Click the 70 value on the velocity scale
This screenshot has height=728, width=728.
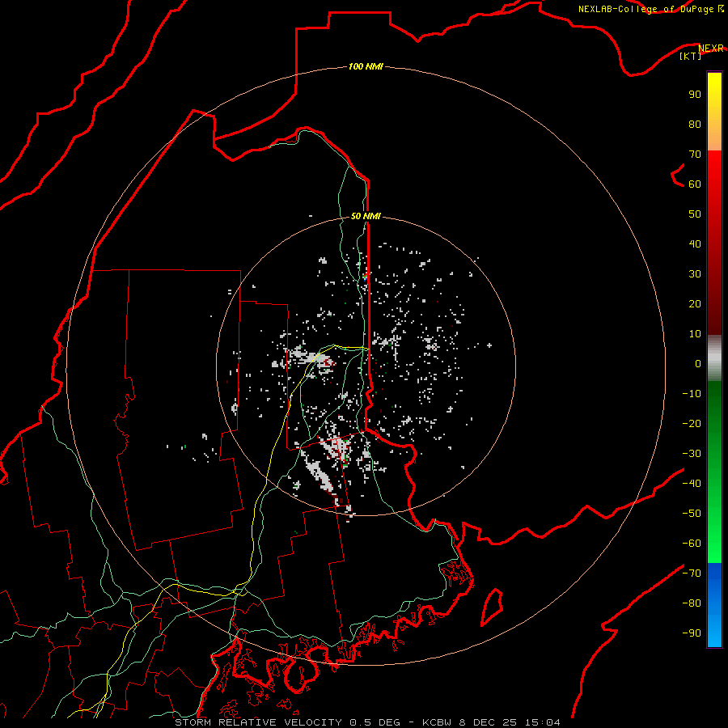695,154
